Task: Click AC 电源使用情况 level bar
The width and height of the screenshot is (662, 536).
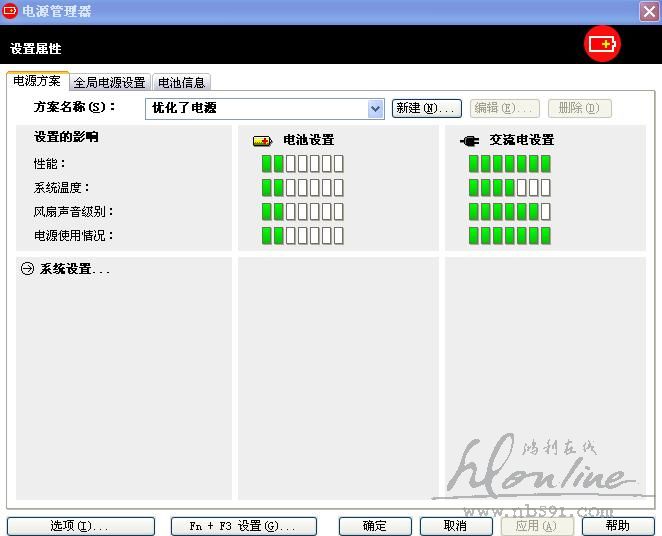Action: point(510,236)
